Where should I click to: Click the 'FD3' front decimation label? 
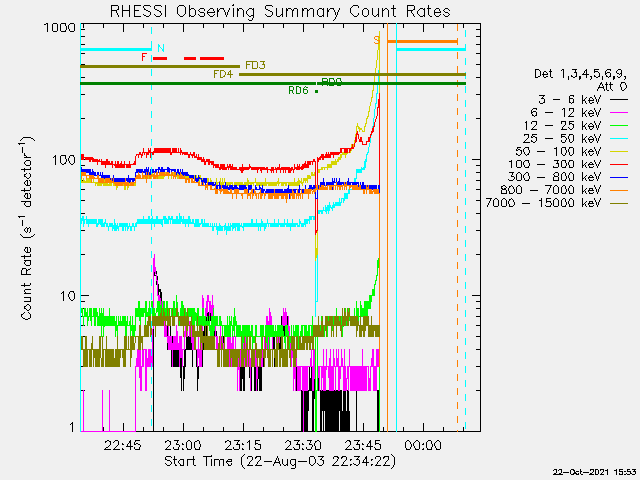[256, 65]
